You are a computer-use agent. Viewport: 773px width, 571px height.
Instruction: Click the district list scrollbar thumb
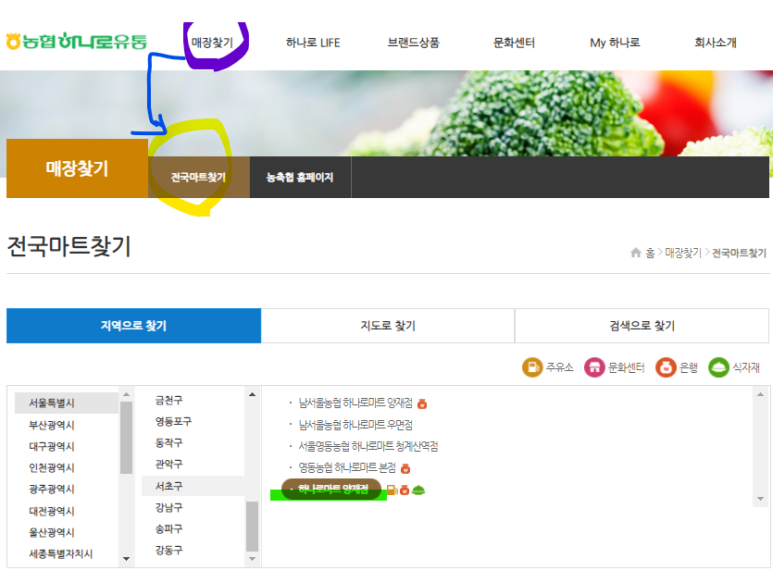252,526
